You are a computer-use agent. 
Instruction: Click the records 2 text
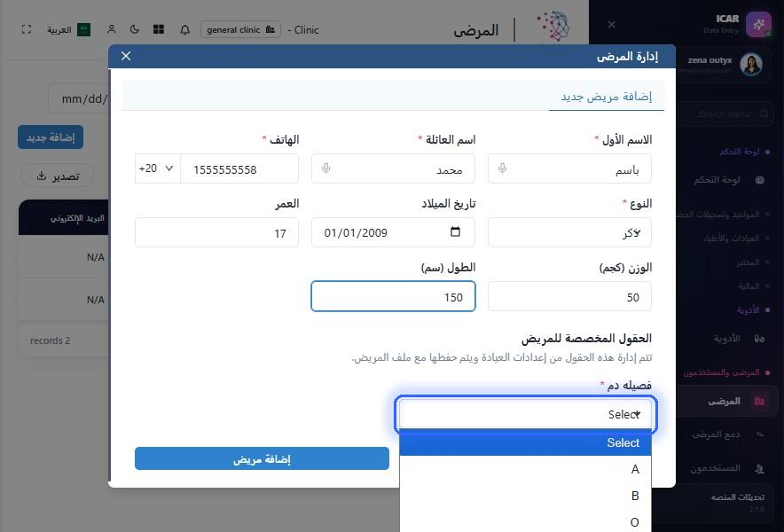tap(50, 340)
